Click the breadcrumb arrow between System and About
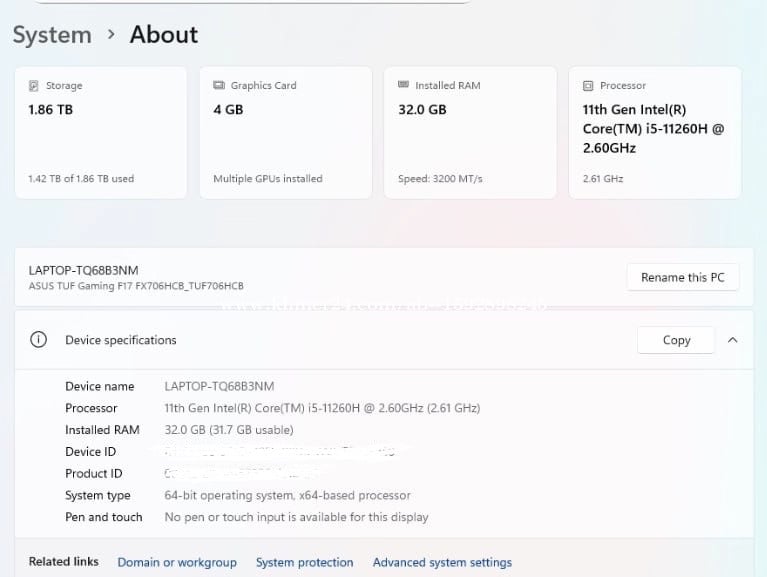Screen dimensions: 767x577 click(111, 35)
